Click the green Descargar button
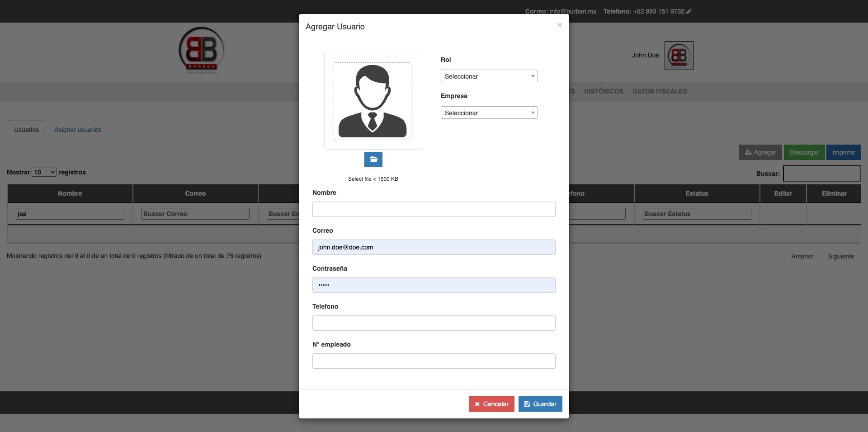The width and height of the screenshot is (868, 432). click(804, 152)
